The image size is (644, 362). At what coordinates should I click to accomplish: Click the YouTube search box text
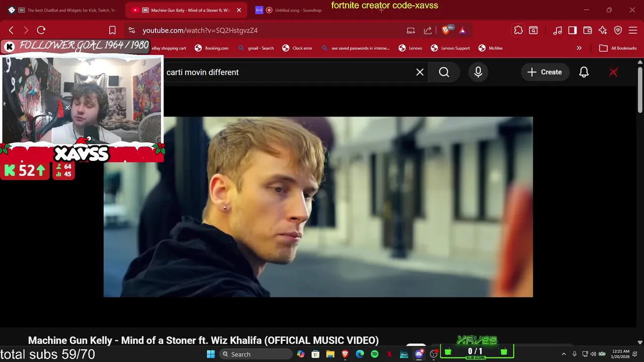tap(202, 72)
